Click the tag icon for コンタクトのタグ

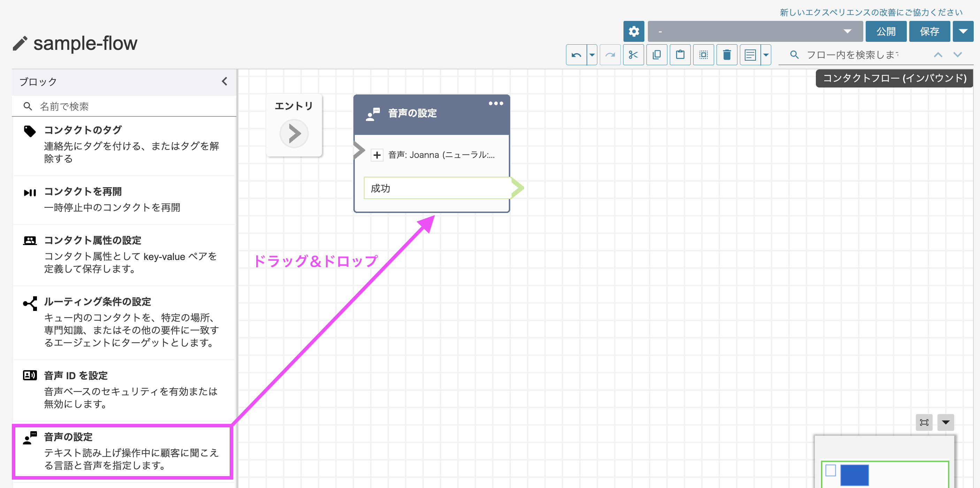[x=30, y=131]
